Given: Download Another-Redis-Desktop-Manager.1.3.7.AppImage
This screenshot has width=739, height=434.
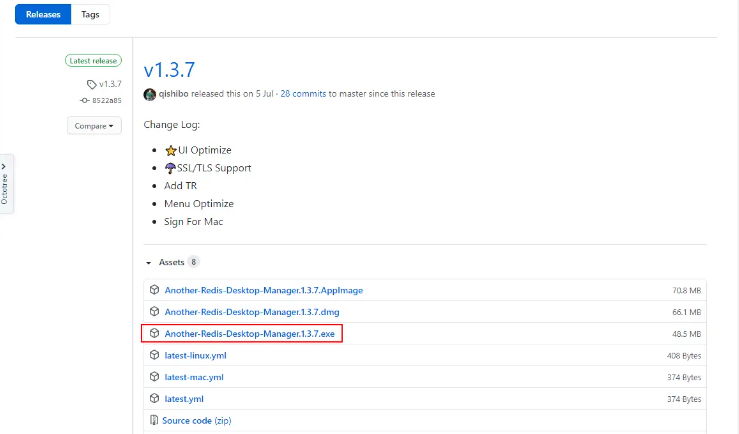Looking at the screenshot, I should tap(263, 290).
